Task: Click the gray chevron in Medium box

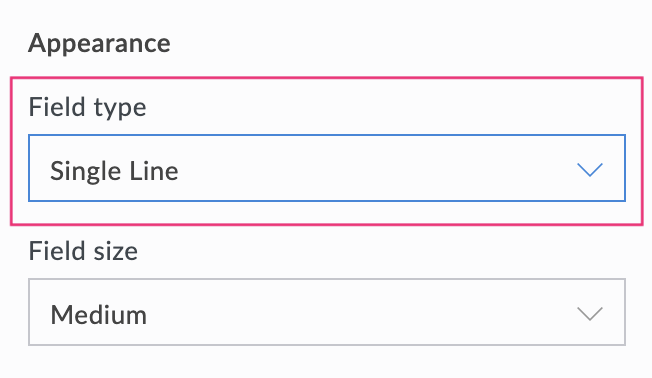Action: tap(590, 314)
